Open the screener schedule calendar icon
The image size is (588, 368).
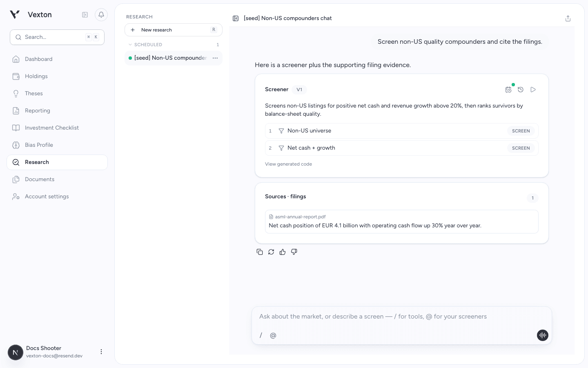pyautogui.click(x=508, y=90)
